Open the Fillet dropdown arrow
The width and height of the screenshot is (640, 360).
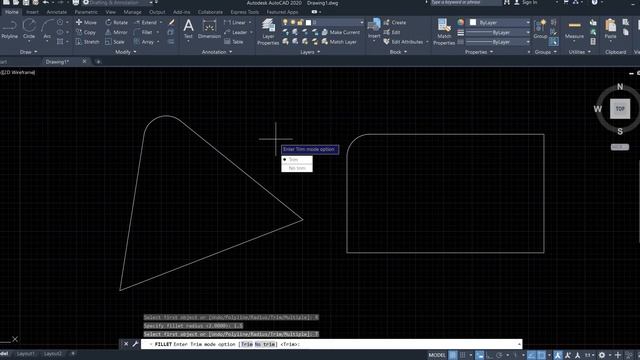pos(158,32)
